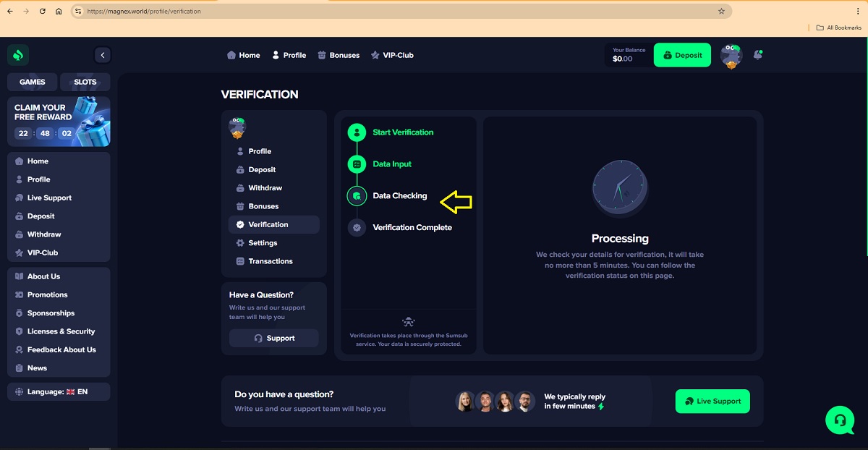868x450 pixels.
Task: Click the floating live chat headset icon
Action: (840, 420)
